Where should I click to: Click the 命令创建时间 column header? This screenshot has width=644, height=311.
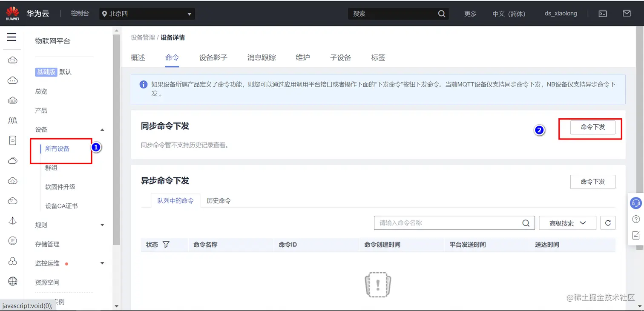(382, 245)
